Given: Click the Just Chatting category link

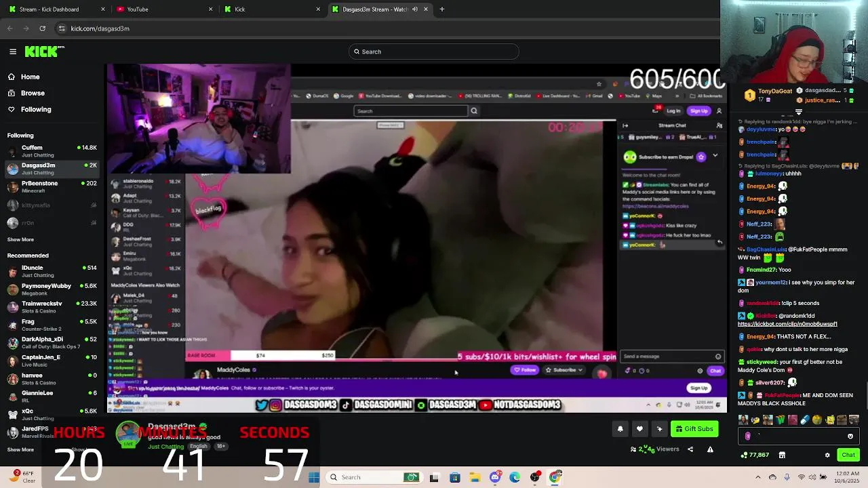Looking at the screenshot, I should 165,447.
